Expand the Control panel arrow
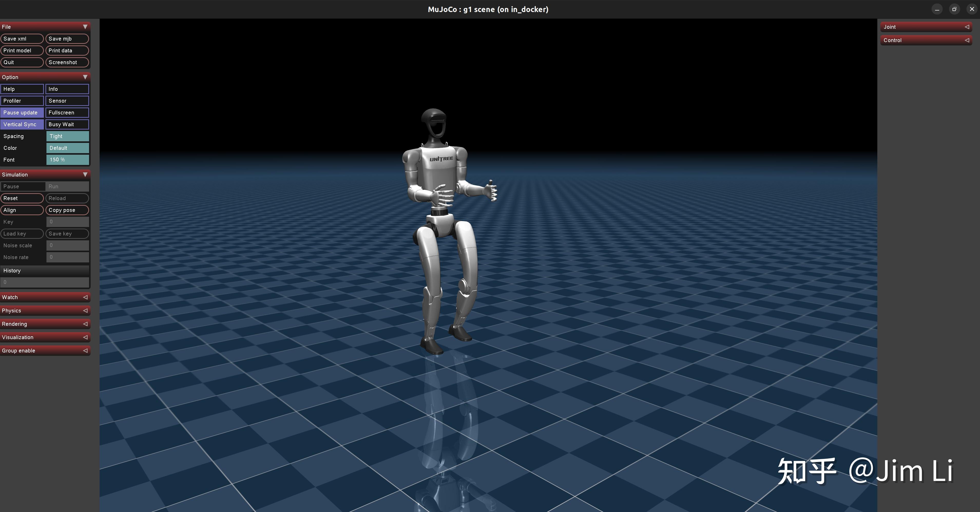Viewport: 980px width, 512px height. 967,40
